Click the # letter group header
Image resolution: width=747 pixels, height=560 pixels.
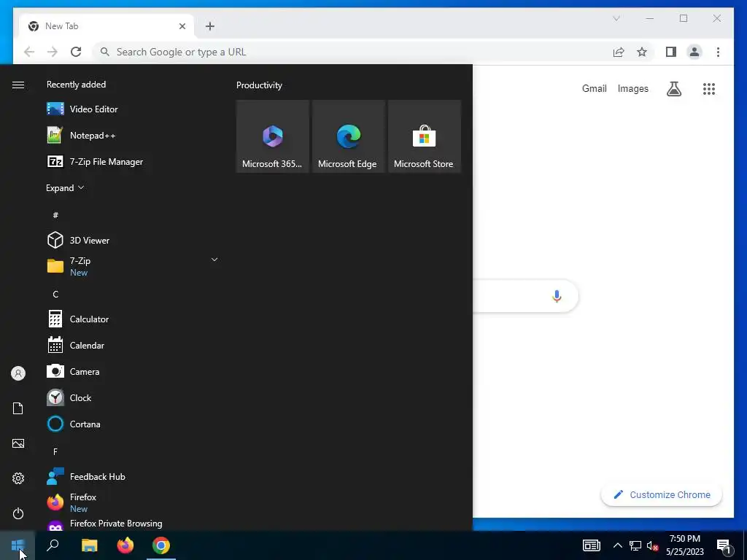coord(55,215)
